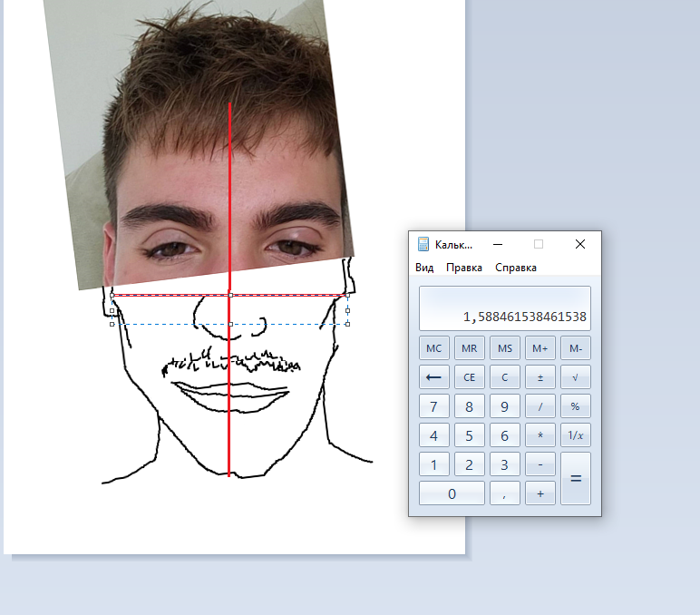This screenshot has width=700, height=615.
Task: Minimize the Calculator window
Action: click(x=498, y=244)
